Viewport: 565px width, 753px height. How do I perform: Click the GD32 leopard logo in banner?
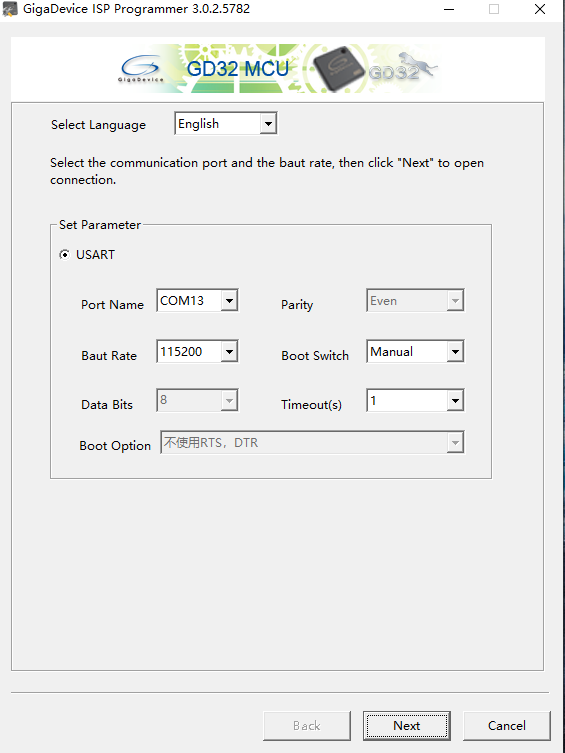coord(403,67)
